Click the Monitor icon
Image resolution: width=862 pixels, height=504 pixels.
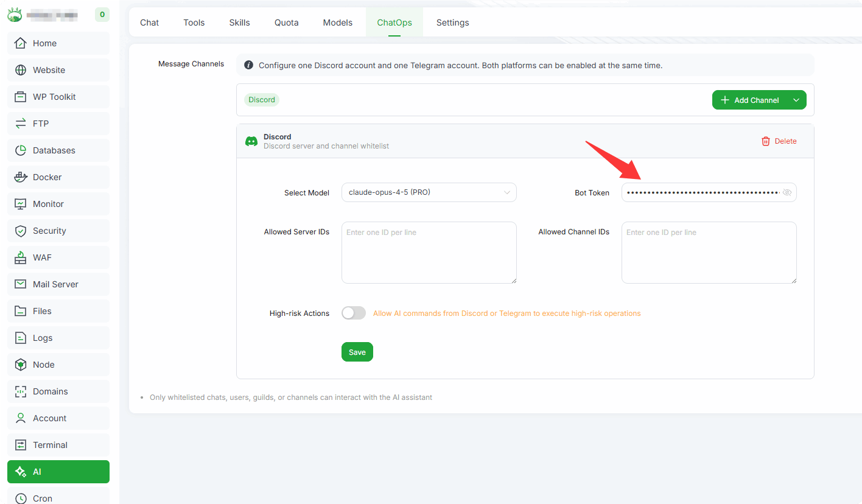21,204
